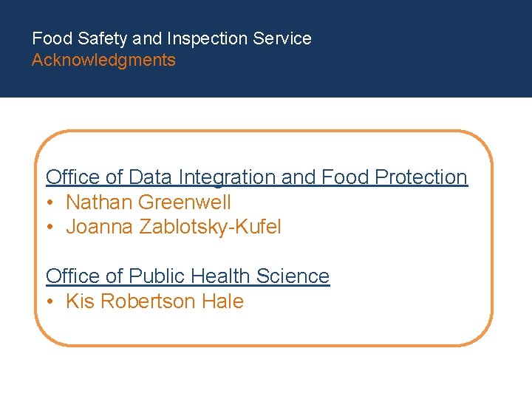Click the word Protection in first heading
Viewport: 532px width, 399px height.
[421, 177]
